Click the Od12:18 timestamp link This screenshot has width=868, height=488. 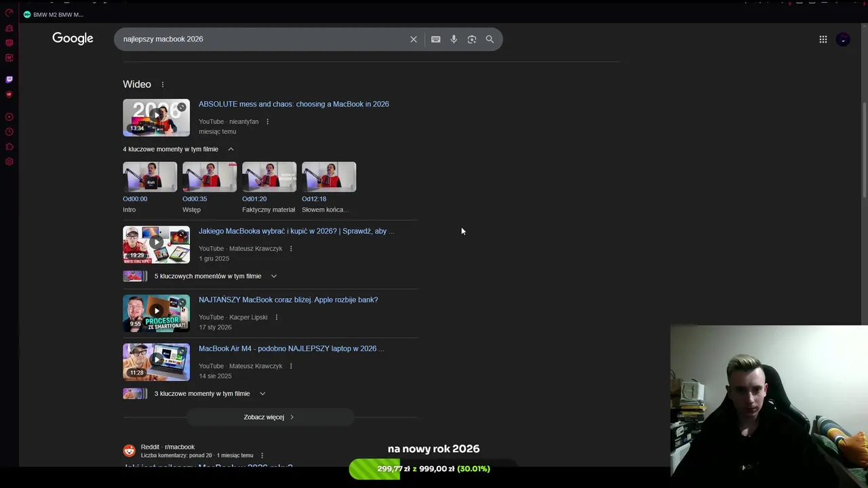pyautogui.click(x=314, y=199)
